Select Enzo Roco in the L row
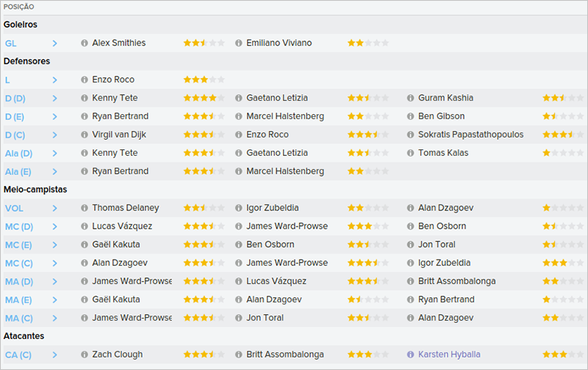 point(113,79)
